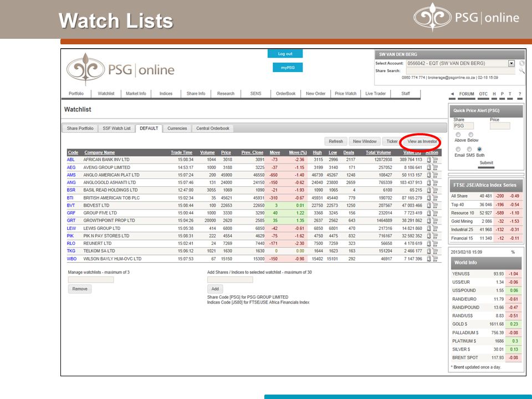Select the Both alert radio button
Viewport: 532px width, 399px height.
pos(479,149)
